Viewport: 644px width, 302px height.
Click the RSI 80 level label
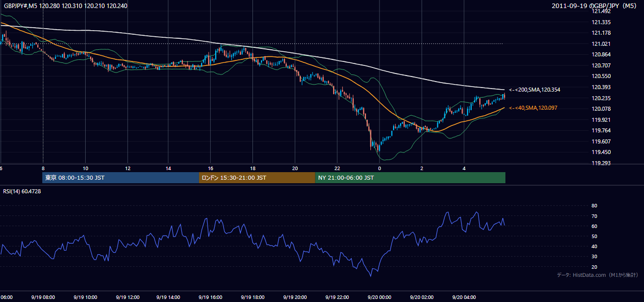(594, 206)
